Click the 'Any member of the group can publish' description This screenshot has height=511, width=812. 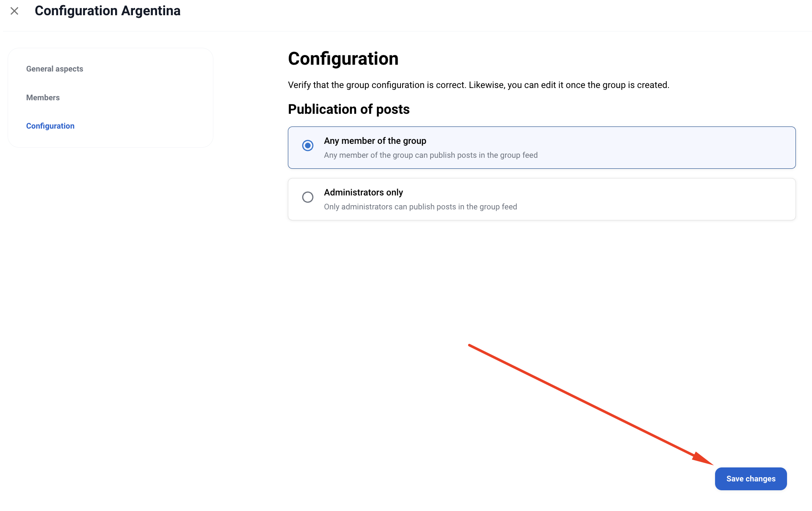click(431, 155)
